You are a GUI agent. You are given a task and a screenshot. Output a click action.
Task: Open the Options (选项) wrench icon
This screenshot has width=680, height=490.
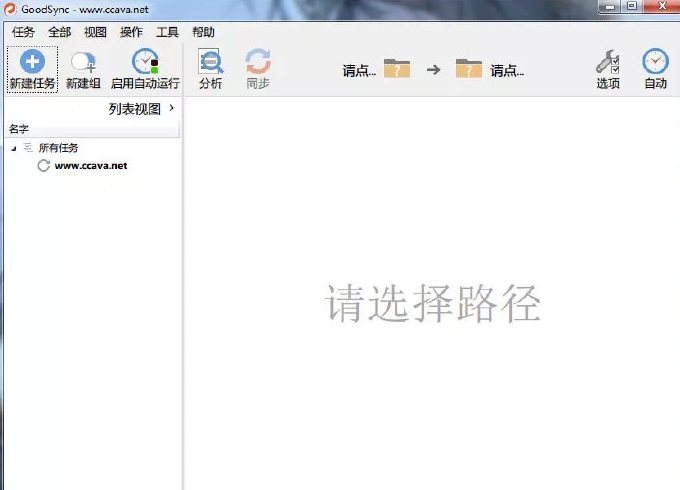point(608,62)
